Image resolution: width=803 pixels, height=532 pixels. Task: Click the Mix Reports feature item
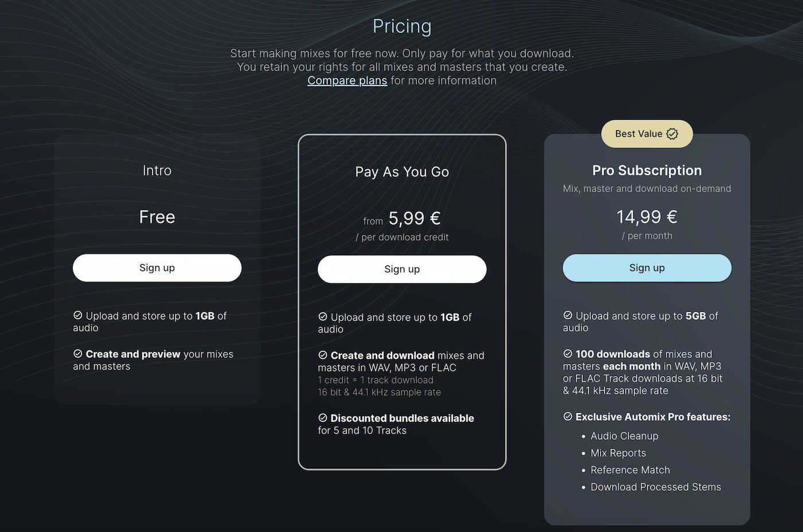(x=618, y=453)
